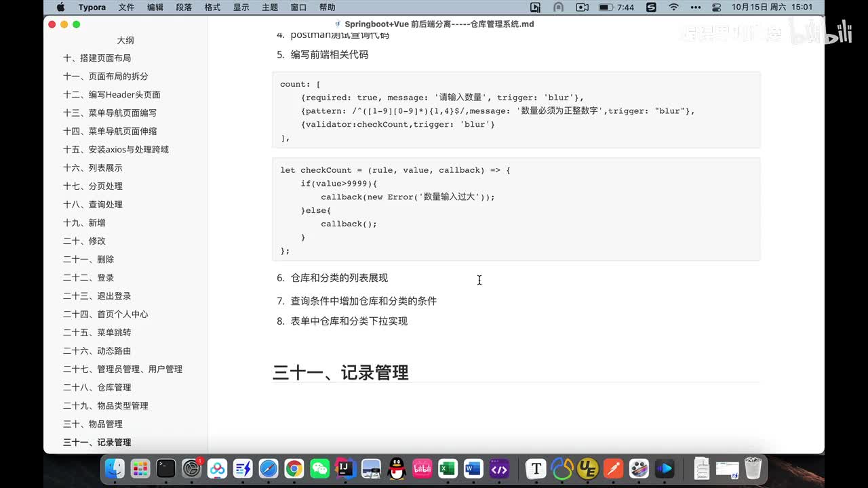This screenshot has width=868, height=488.
Task: Open the 主题 menu
Action: tap(270, 7)
